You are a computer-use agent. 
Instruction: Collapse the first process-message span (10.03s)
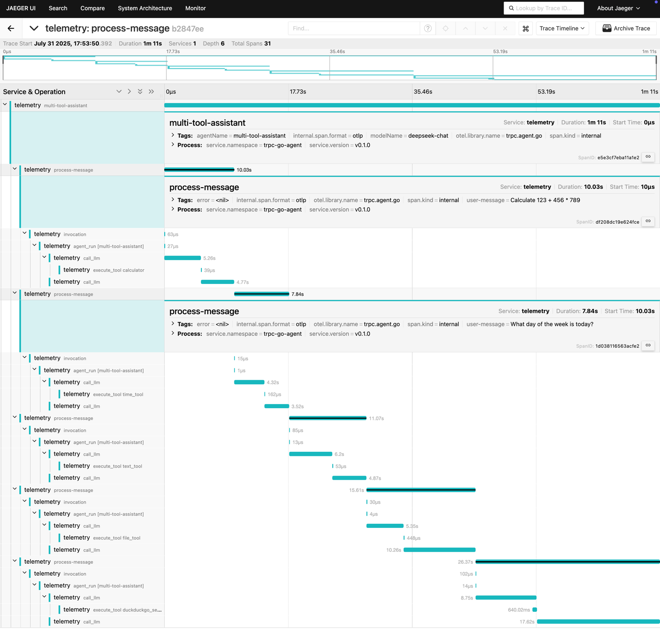click(15, 169)
